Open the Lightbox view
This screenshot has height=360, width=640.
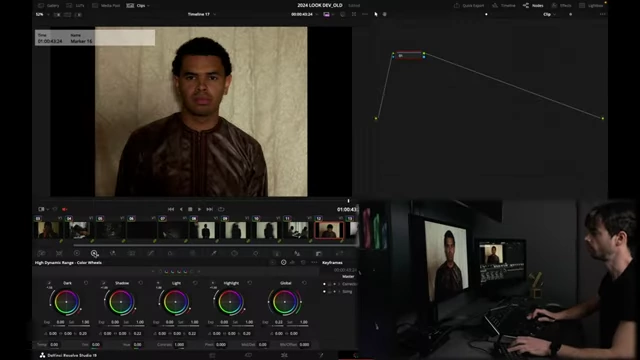click(x=591, y=6)
